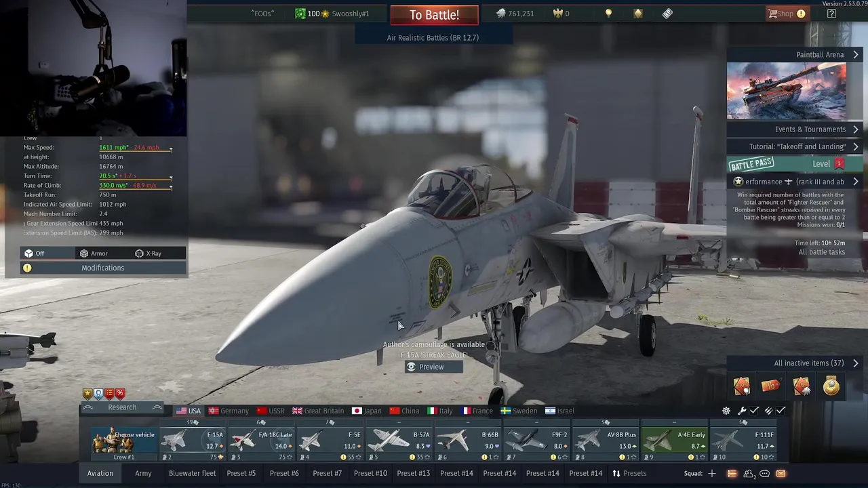Set protection view to Off
Image resolution: width=868 pixels, height=488 pixels.
[x=47, y=253]
